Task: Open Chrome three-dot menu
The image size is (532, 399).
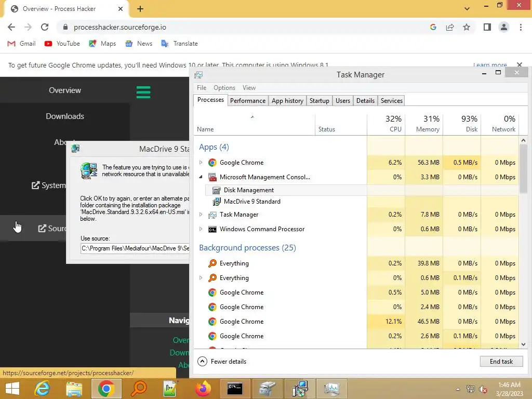Action: point(521,27)
